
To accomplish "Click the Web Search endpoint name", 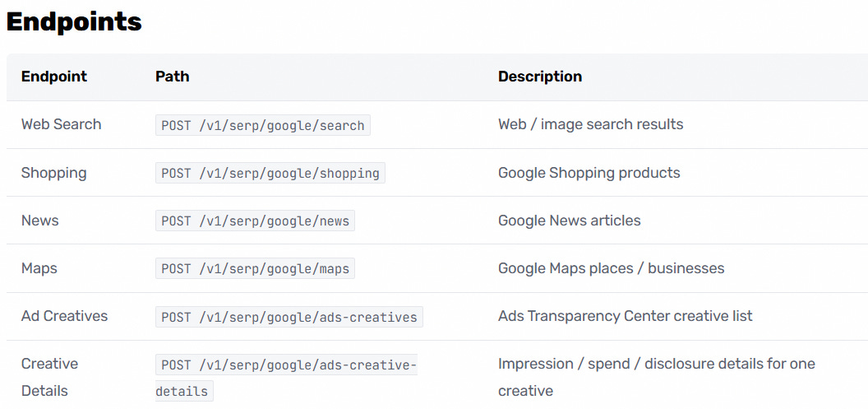I will tap(62, 124).
